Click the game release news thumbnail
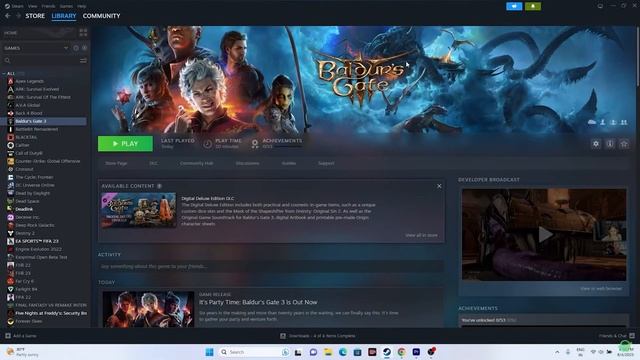The height and width of the screenshot is (360, 640). coord(148,309)
